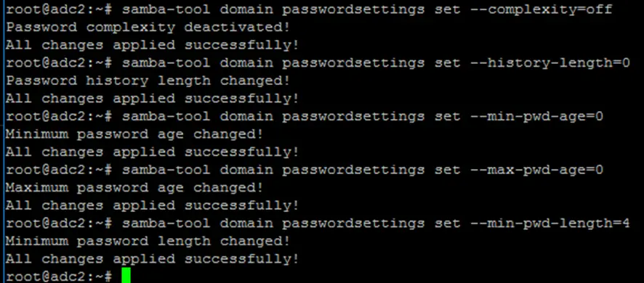Click the 'Minimum password age changed!' line
Screen dimensions: 644x283
coord(134,134)
